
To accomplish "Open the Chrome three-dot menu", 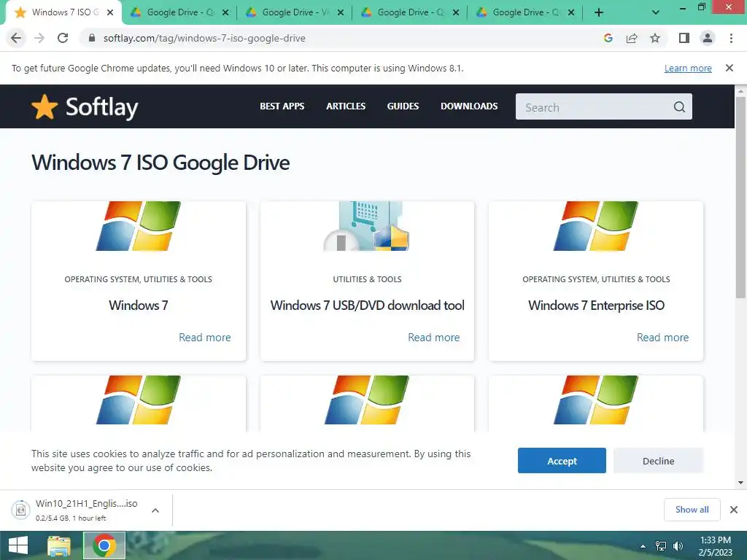I will 731,38.
